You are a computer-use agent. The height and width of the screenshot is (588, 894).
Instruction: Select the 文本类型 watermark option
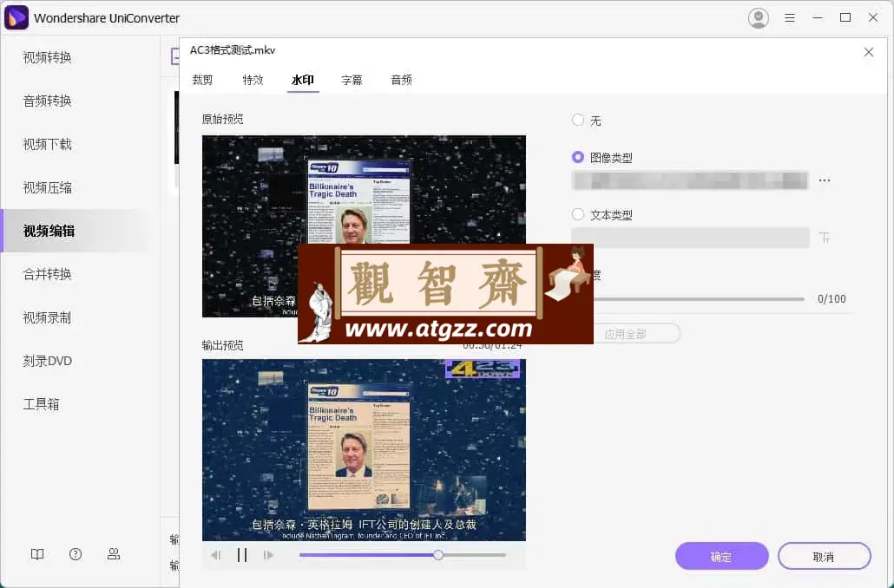578,215
